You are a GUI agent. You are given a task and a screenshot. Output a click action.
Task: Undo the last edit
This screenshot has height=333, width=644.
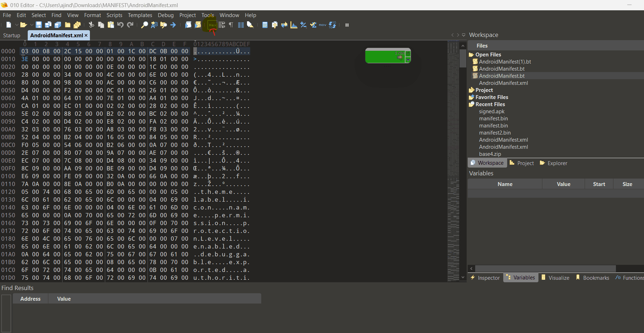click(120, 25)
